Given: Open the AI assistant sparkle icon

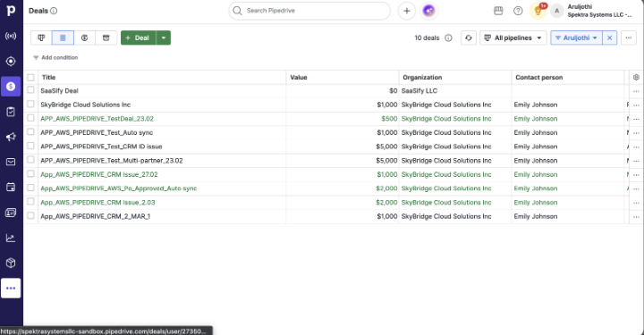Looking at the screenshot, I should (x=428, y=11).
